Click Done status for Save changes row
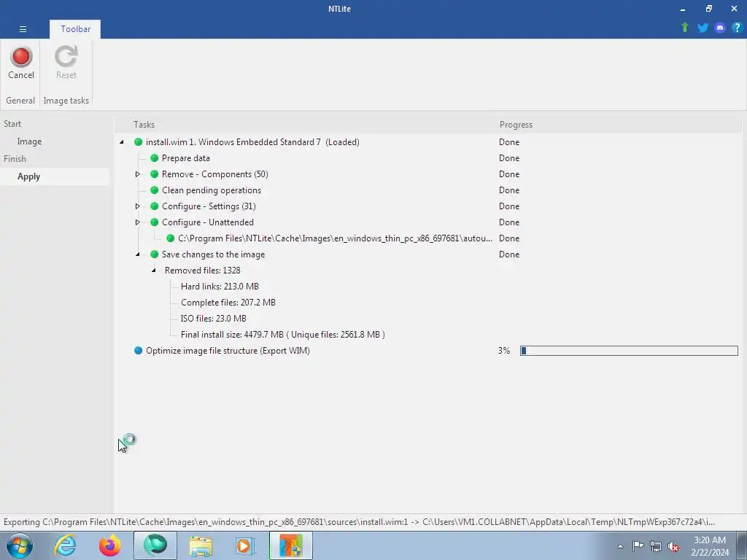 click(x=508, y=254)
